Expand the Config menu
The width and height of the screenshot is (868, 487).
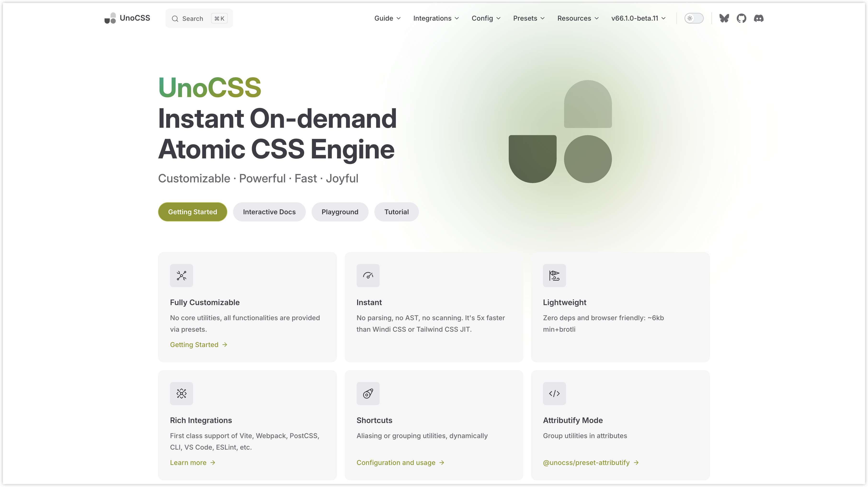click(486, 18)
